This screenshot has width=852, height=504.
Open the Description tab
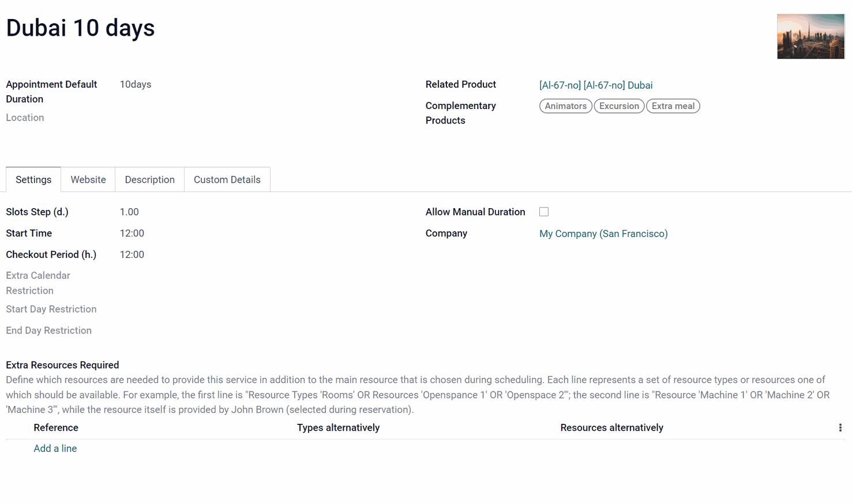(x=150, y=180)
